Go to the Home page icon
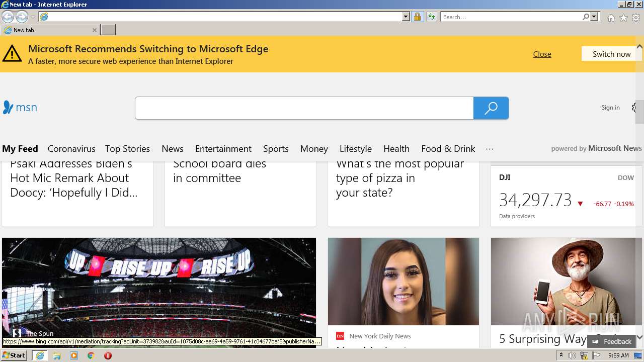Viewport: 644px width, 362px height. [x=611, y=18]
